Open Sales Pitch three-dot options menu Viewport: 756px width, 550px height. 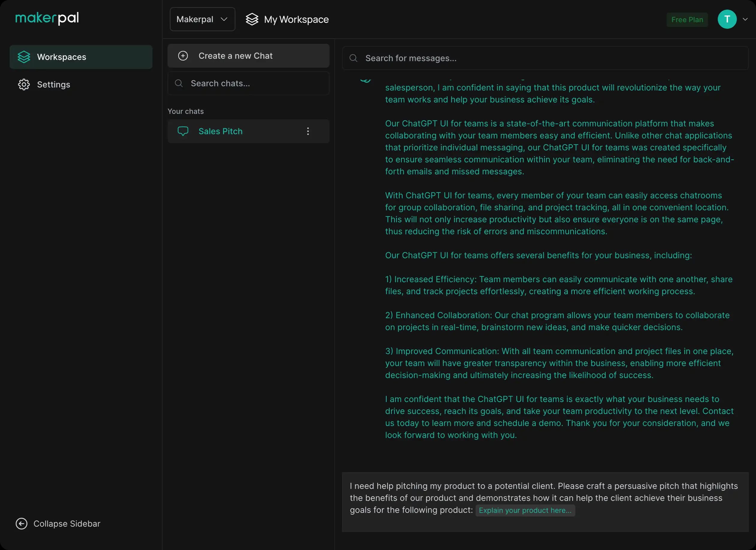coord(308,131)
